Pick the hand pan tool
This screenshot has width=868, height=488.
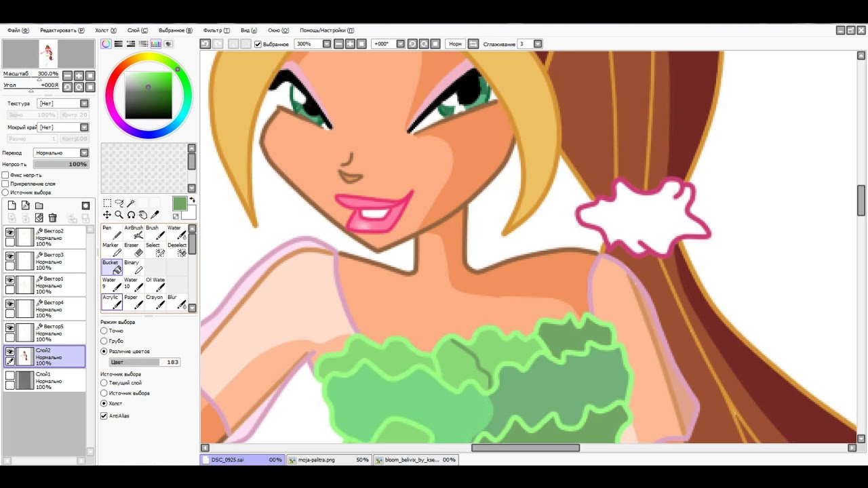143,215
